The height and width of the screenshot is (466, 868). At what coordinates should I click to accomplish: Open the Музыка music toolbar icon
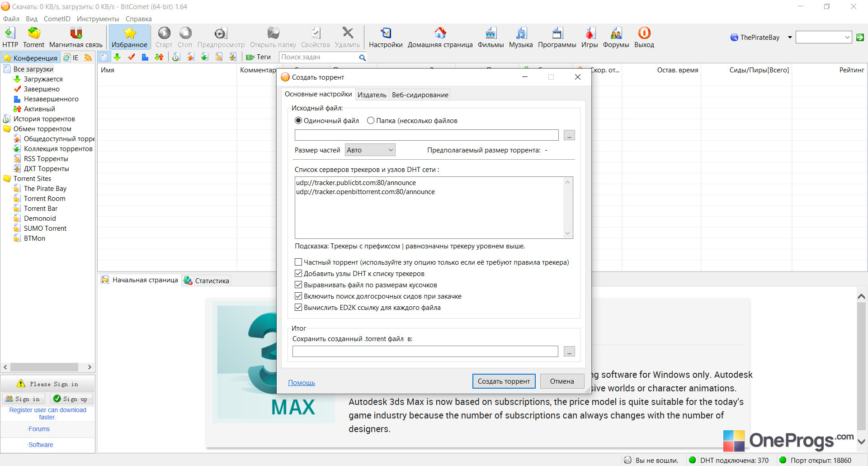coord(521,37)
